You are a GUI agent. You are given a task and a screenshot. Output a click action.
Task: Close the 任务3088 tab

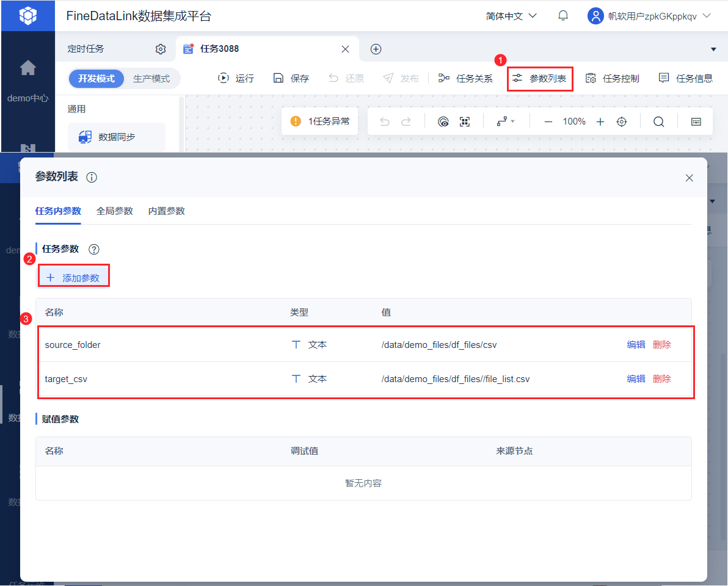[346, 49]
